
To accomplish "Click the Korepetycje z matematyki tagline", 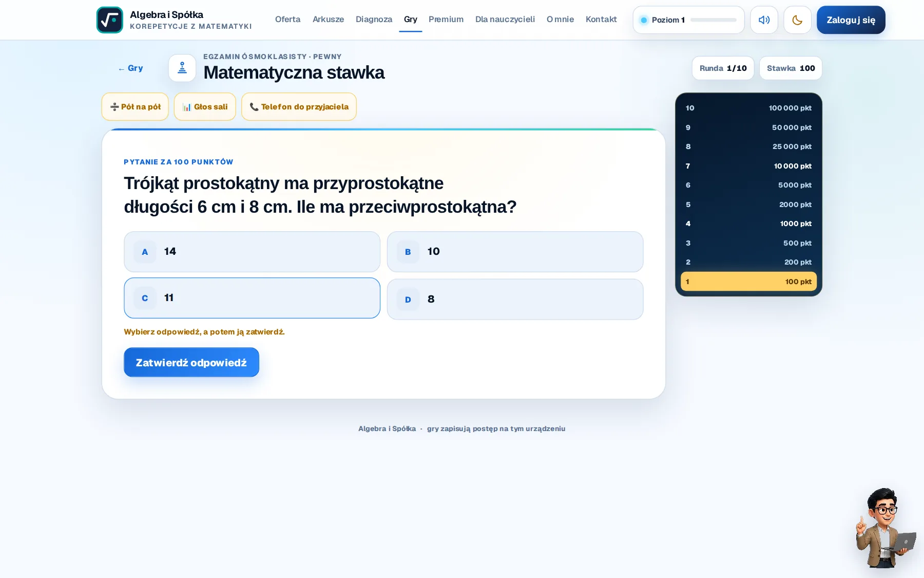I will pyautogui.click(x=191, y=26).
